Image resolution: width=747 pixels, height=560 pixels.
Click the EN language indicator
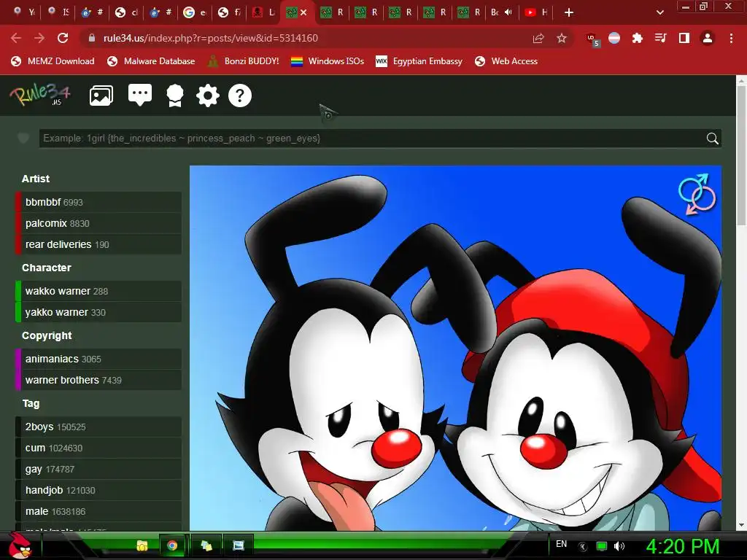pos(561,544)
